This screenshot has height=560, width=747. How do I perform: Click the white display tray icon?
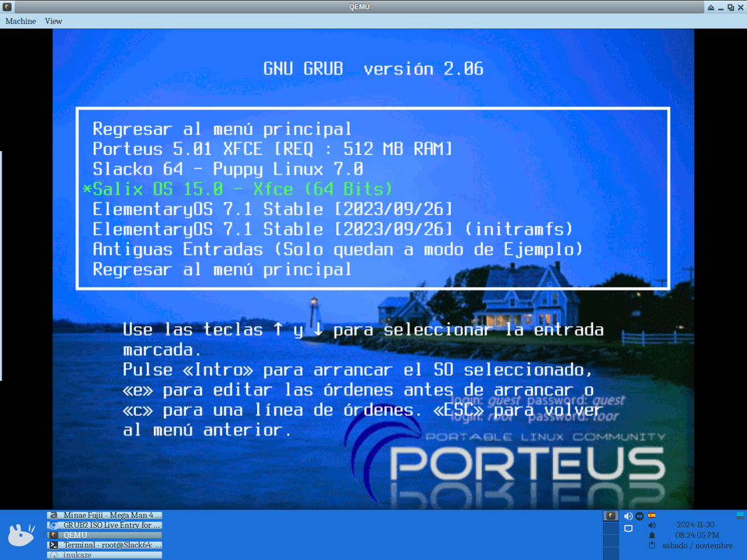pyautogui.click(x=629, y=528)
